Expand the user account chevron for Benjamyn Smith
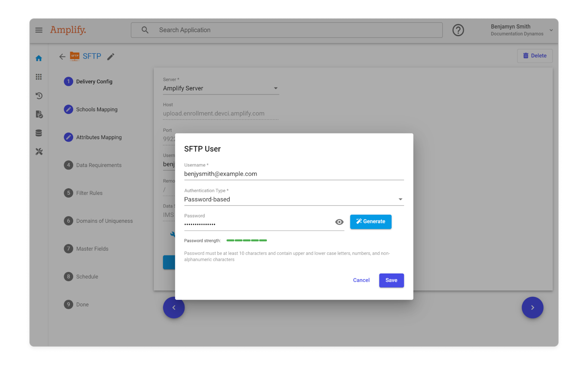Image resolution: width=588 pixels, height=365 pixels. [551, 30]
